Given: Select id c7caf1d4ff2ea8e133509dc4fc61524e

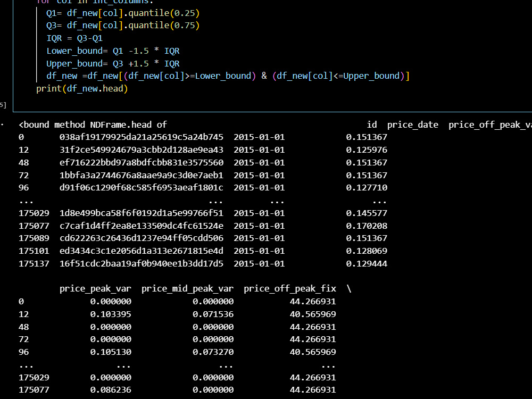Looking at the screenshot, I should 142,226.
